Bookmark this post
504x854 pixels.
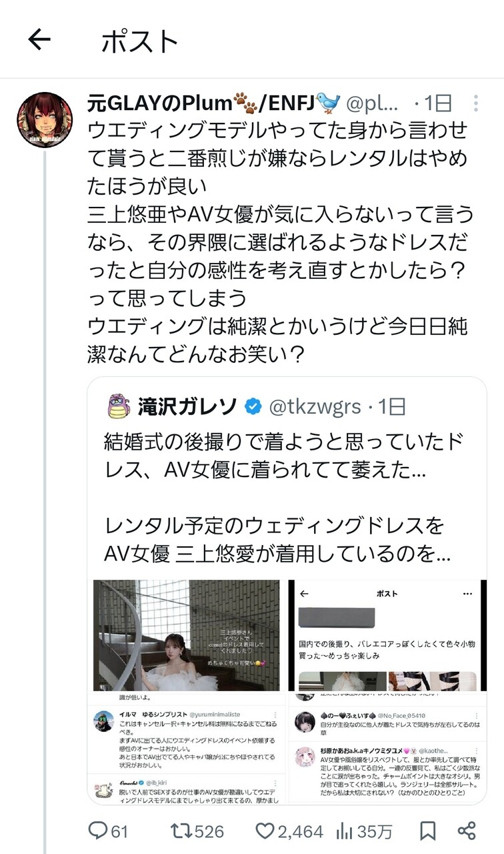(427, 831)
